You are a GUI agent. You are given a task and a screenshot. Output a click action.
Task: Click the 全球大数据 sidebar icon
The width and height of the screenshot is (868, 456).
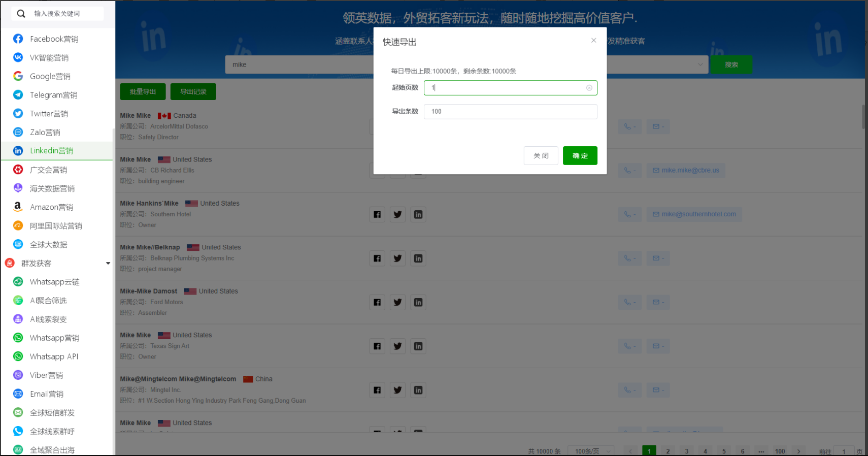[18, 244]
